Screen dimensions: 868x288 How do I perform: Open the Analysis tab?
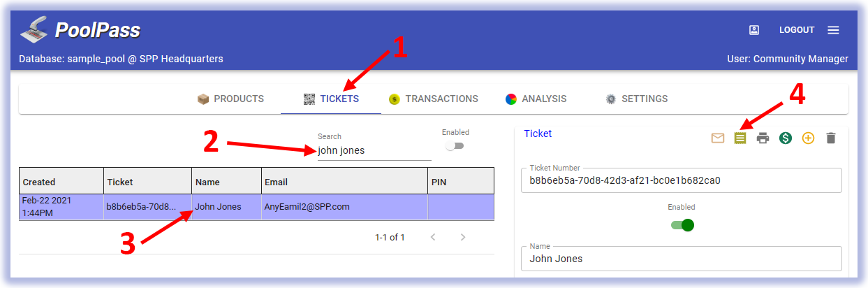[x=536, y=99]
